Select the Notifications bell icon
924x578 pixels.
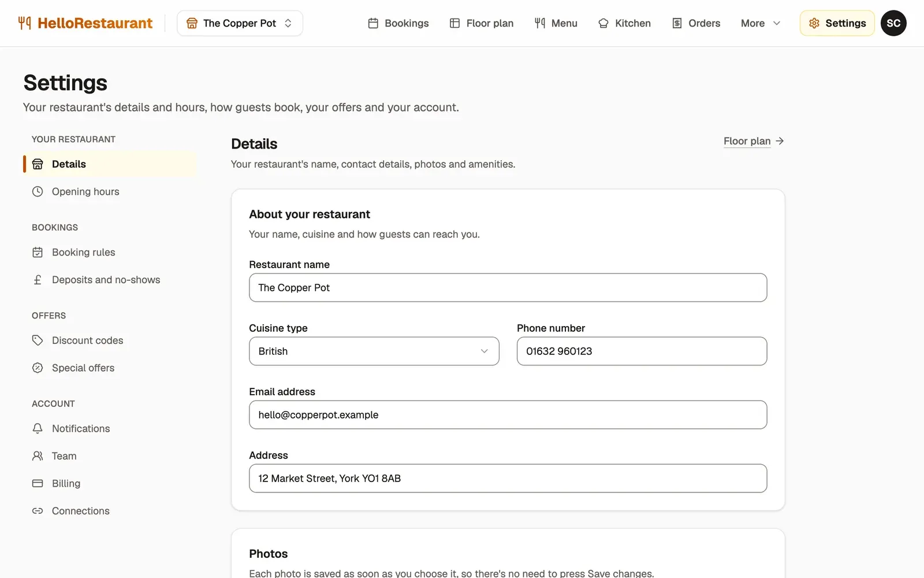38,428
